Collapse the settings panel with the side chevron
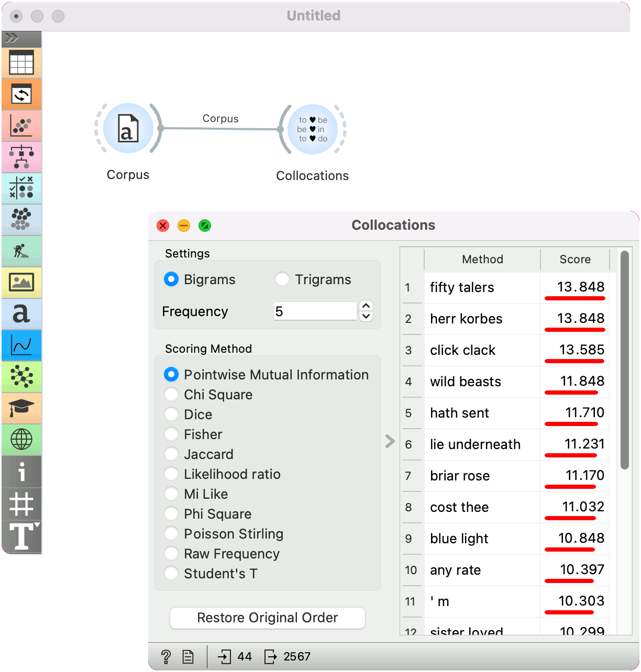This screenshot has width=641, height=672. point(390,441)
